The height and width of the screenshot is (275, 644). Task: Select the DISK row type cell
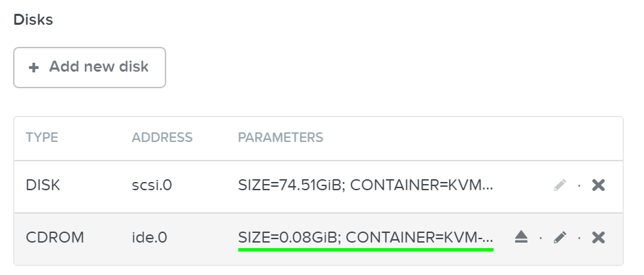click(x=43, y=185)
